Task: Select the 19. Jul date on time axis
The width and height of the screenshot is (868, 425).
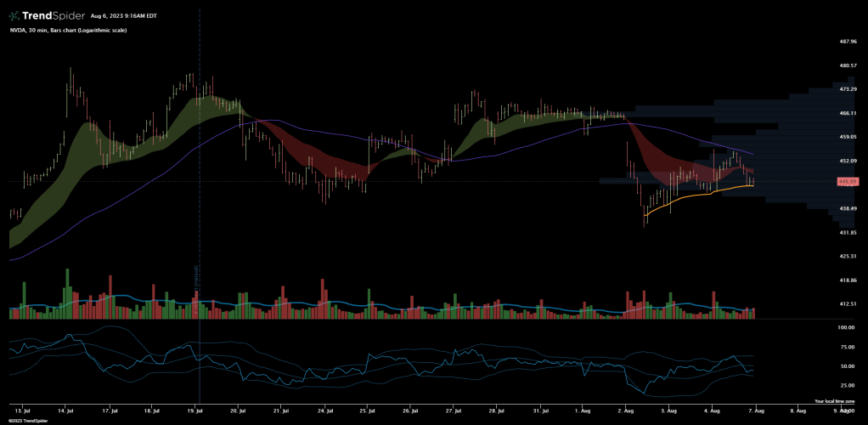Action: (194, 409)
